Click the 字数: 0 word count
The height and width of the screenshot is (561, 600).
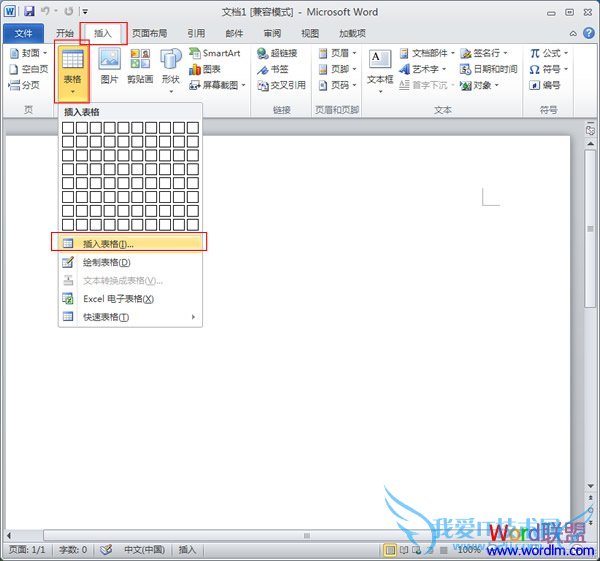[x=73, y=550]
